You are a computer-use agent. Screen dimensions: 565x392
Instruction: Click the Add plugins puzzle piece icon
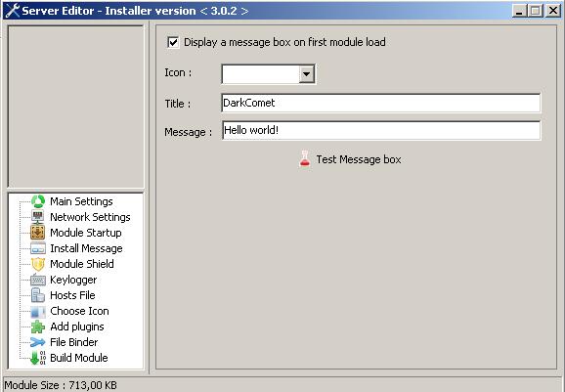point(38,327)
